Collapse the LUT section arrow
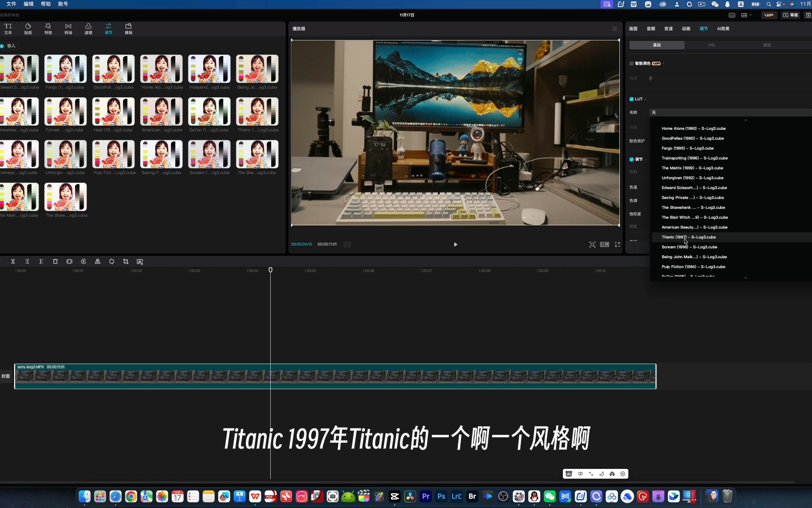812x508 pixels. (646, 99)
